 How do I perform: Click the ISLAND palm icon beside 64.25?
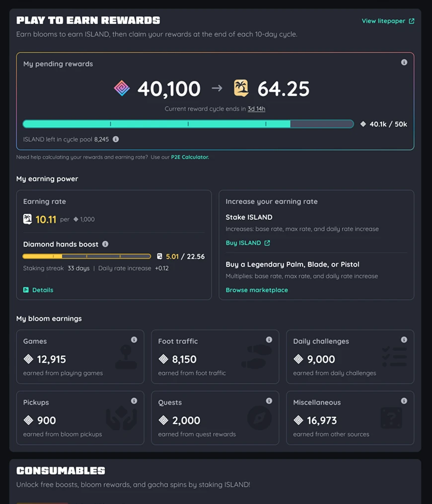point(241,88)
